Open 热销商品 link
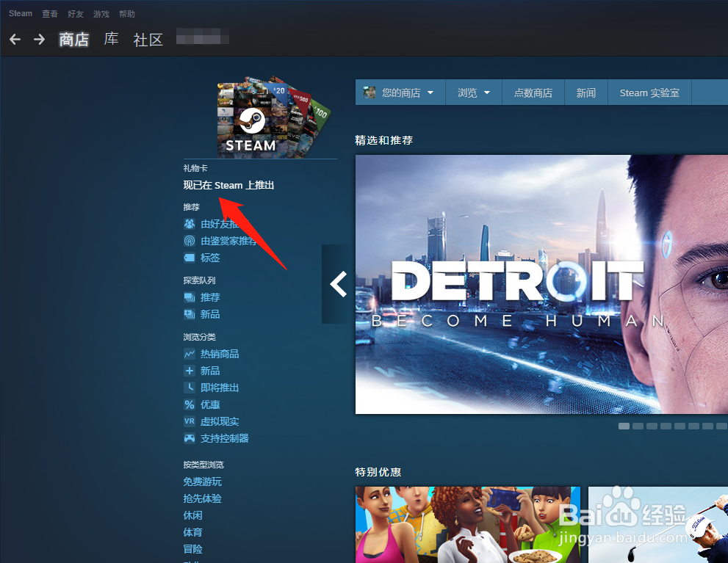Image resolution: width=728 pixels, height=563 pixels. [220, 354]
